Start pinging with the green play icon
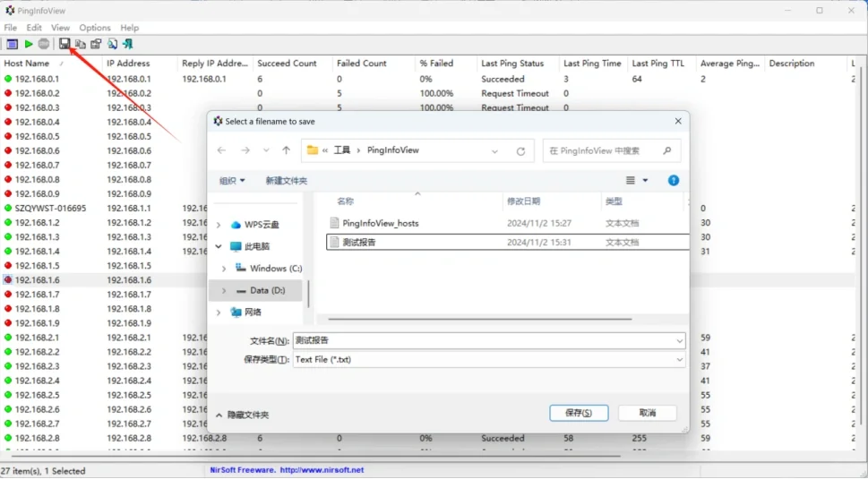Screen dimensions: 868x479 pos(29,44)
